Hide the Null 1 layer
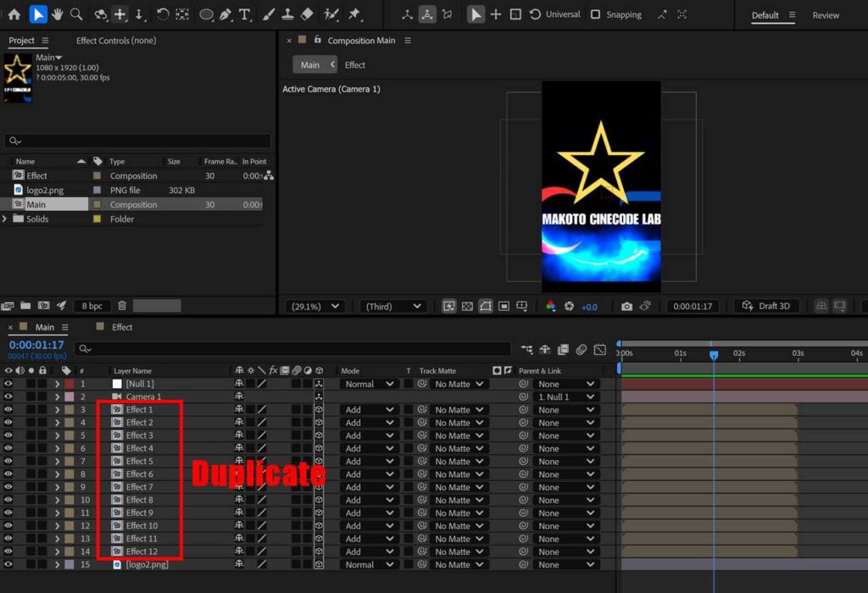The width and height of the screenshot is (868, 593). tap(8, 384)
